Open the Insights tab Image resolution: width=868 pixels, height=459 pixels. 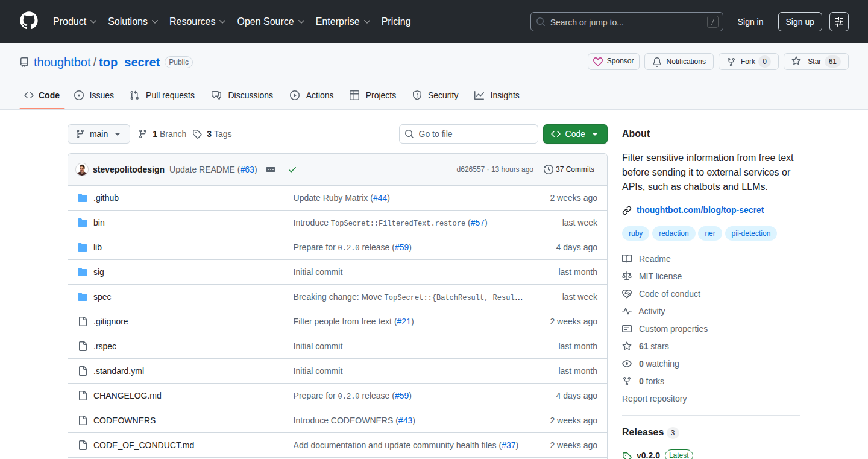pyautogui.click(x=497, y=95)
